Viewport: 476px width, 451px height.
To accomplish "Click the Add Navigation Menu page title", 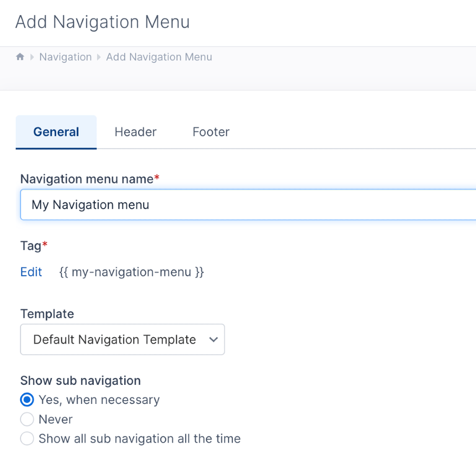I will click(103, 22).
